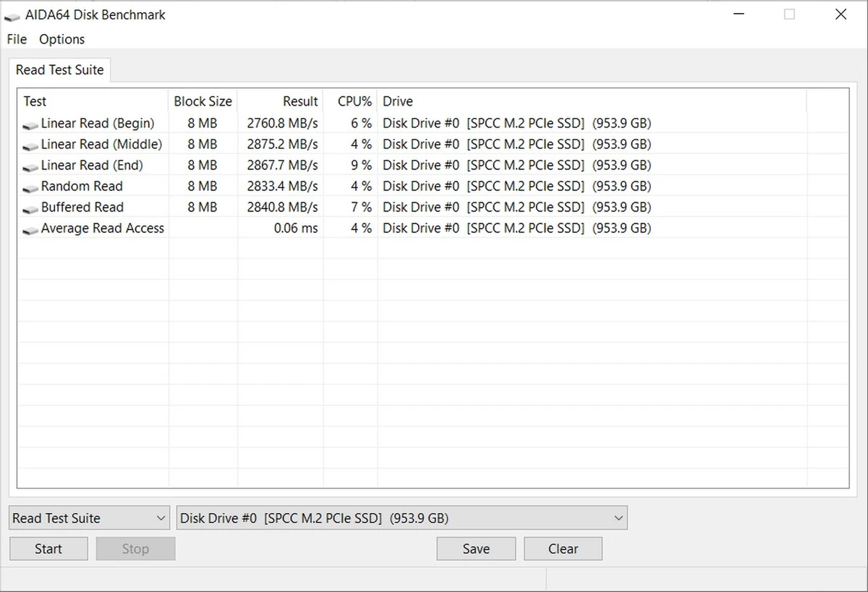The height and width of the screenshot is (592, 868).
Task: Click the 2760.8 MB/s result value
Action: (x=282, y=123)
